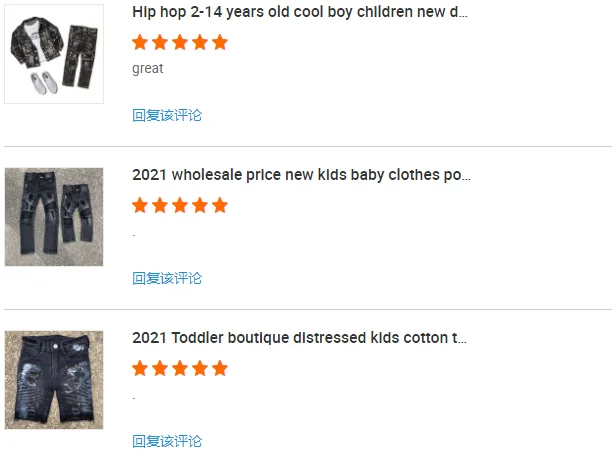612x457 pixels.
Task: Open "Hip hop 2-14 years old cool boy" product
Action: pyautogui.click(x=300, y=12)
